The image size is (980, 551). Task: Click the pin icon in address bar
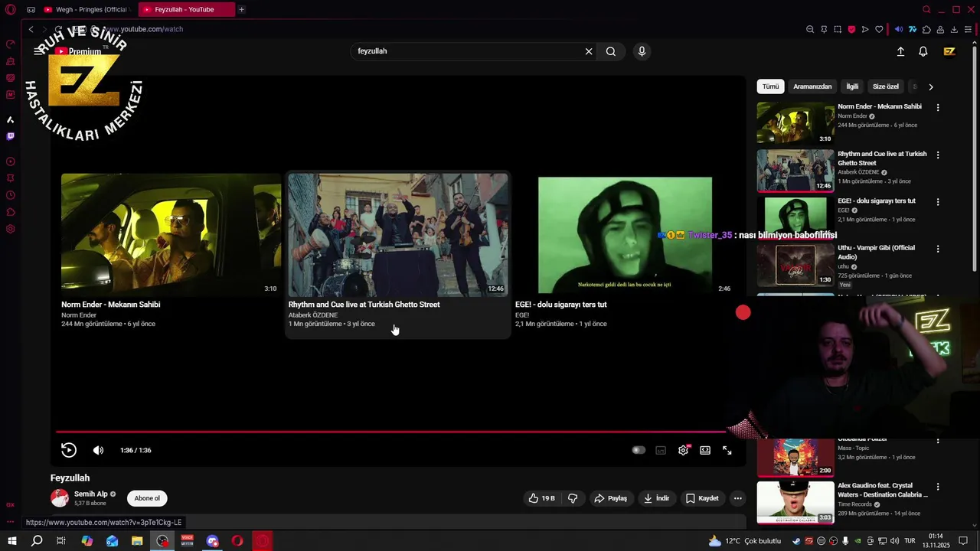coord(824,30)
